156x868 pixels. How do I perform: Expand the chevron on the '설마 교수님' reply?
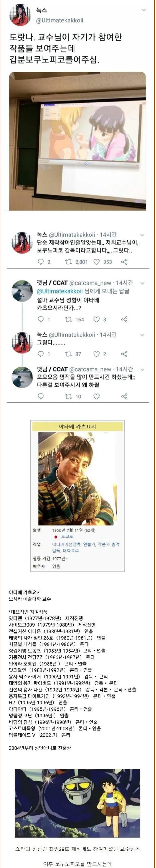[x=142, y=283]
